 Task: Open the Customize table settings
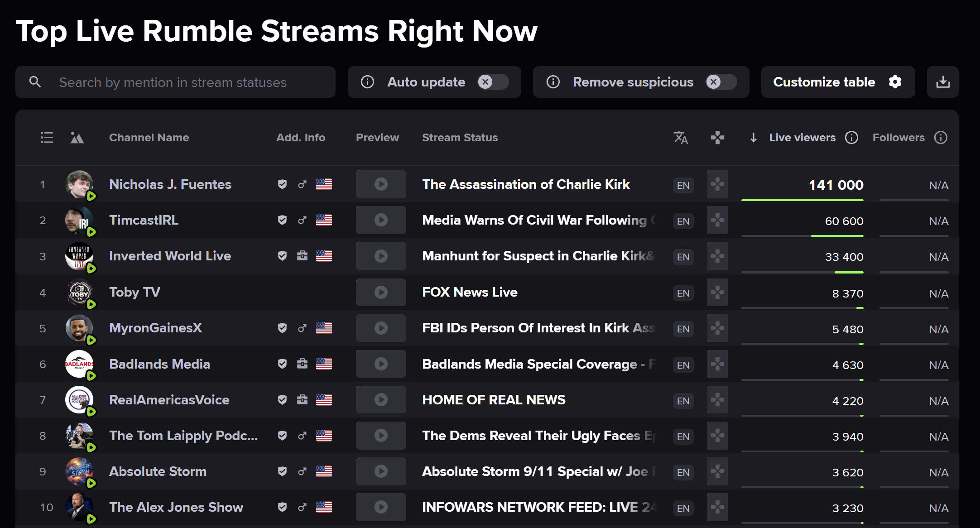pyautogui.click(x=837, y=82)
